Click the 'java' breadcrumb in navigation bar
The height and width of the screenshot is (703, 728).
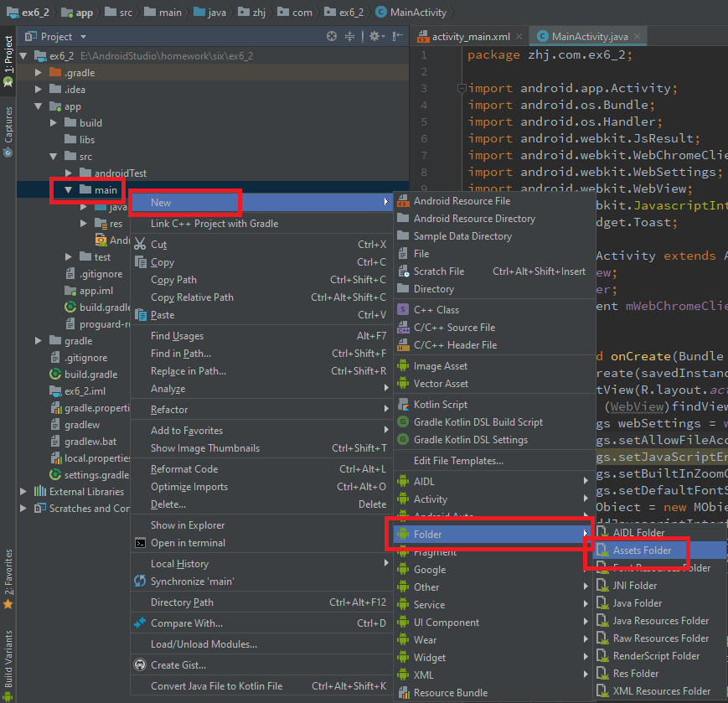tap(210, 13)
